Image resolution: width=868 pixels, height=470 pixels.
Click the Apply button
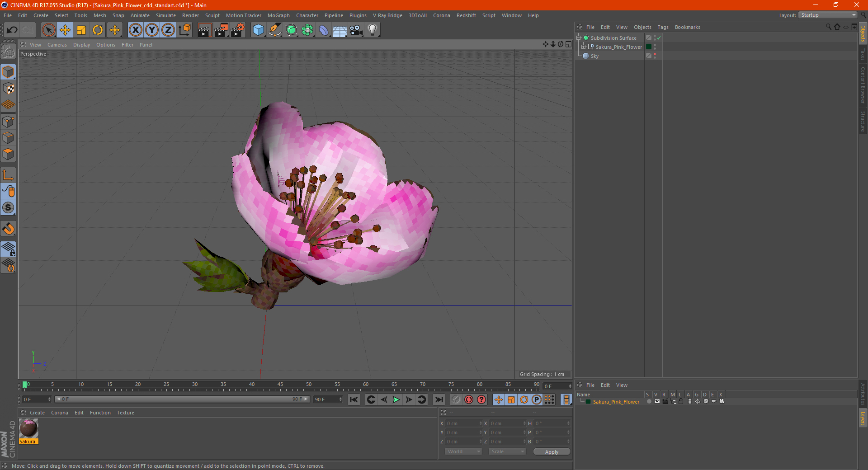point(552,452)
